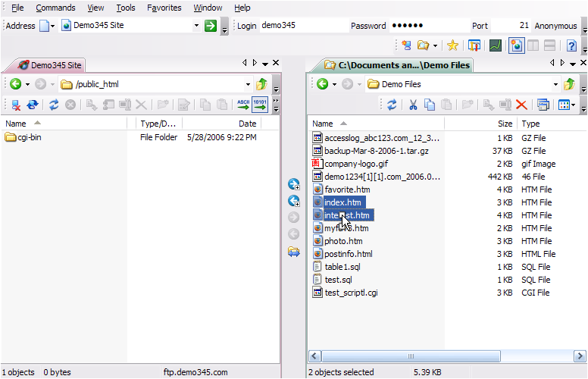Click the red delete X in local toolbar
Image resolution: width=588 pixels, height=379 pixels.
(x=521, y=105)
